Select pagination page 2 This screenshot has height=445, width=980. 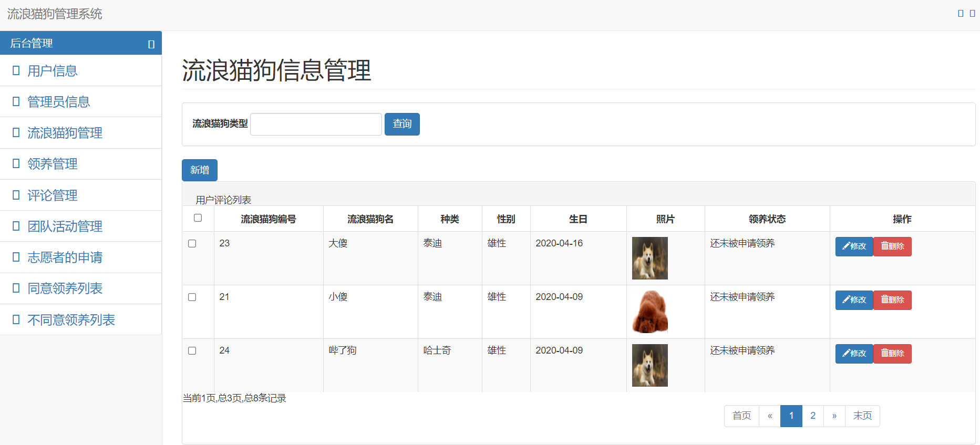[x=813, y=416]
